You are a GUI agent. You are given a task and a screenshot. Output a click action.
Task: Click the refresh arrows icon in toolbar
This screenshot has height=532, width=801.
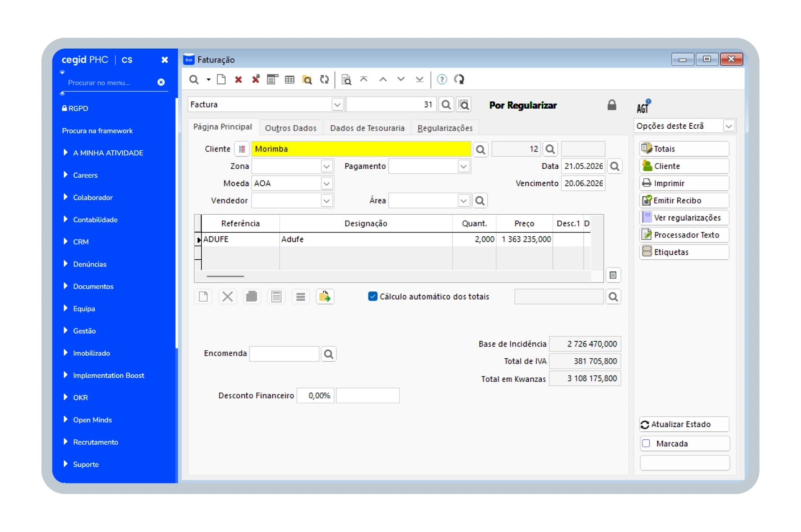324,80
